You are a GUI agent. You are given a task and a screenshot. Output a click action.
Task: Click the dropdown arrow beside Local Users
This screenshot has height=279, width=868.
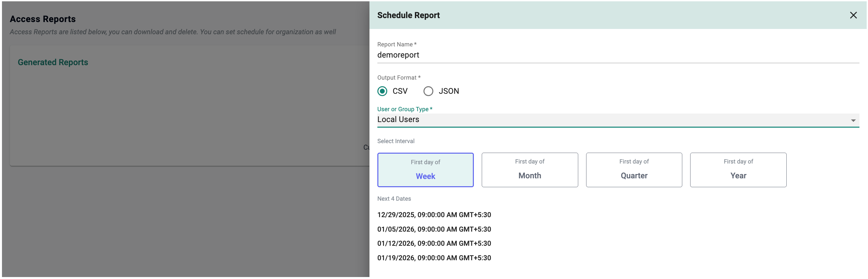click(x=853, y=120)
